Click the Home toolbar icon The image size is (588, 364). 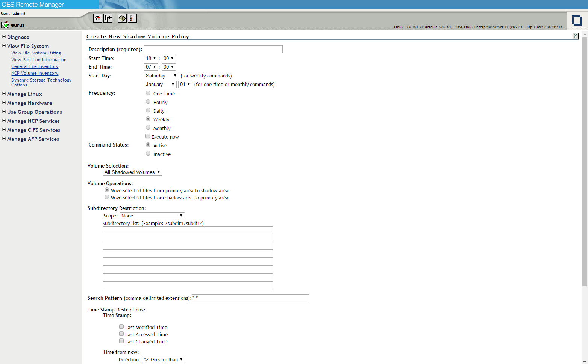(x=98, y=18)
